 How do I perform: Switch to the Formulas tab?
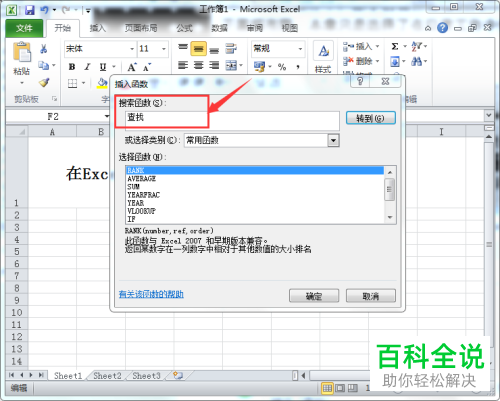coord(185,28)
